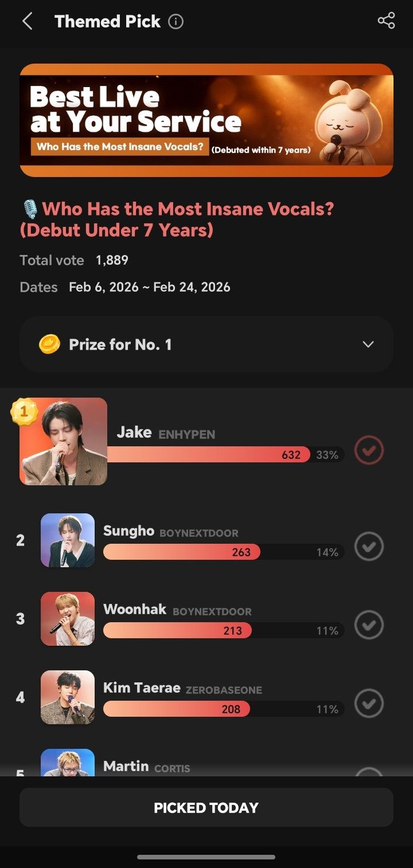Check the vote circle for Woonhak
Viewport: 413px width, 868px height.
pos(369,625)
